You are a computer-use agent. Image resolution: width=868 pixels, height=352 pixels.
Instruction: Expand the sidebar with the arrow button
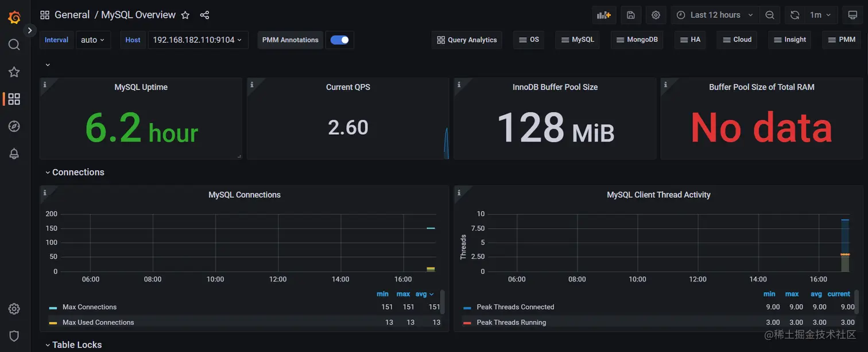coord(30,30)
